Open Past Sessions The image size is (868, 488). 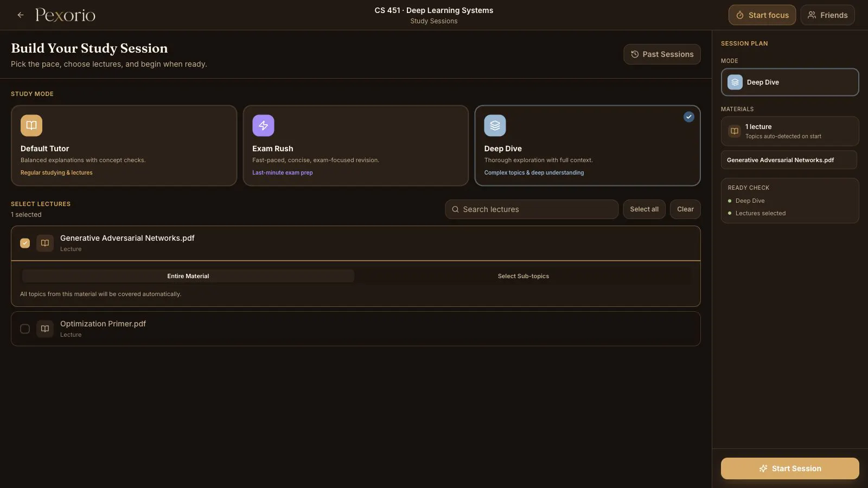click(x=662, y=54)
